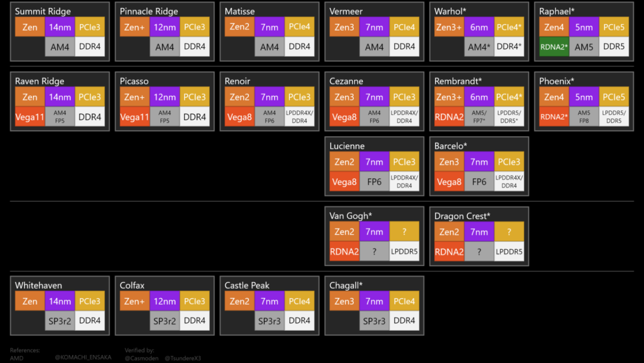This screenshot has width=644, height=363.
Task: Click DDR4 cell in the Matisse card
Action: (x=299, y=47)
